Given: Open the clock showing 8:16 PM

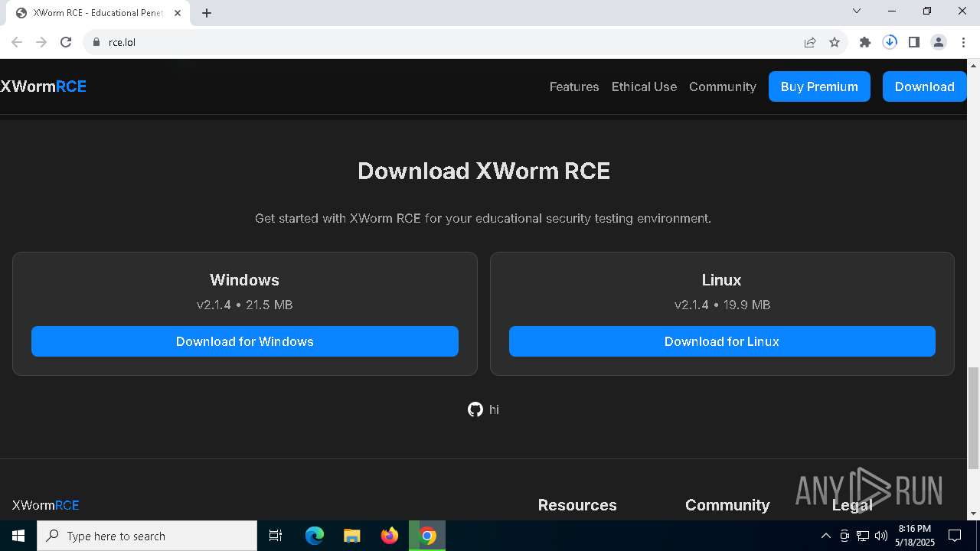Looking at the screenshot, I should (915, 536).
